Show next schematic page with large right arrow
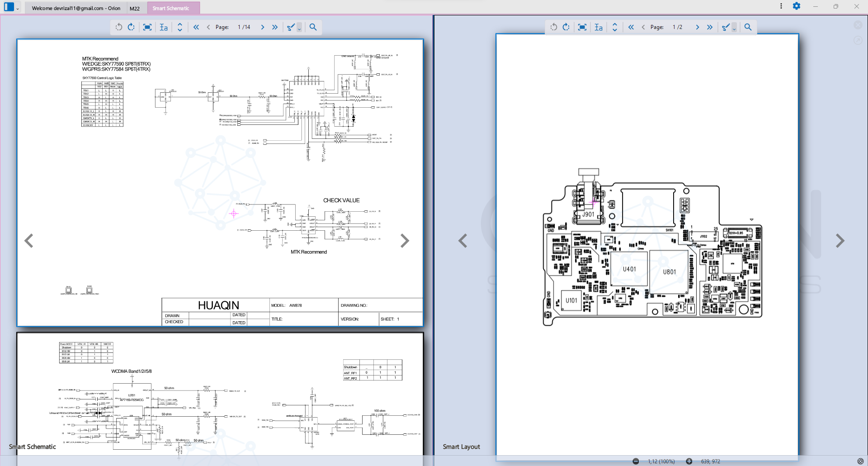868x466 pixels. point(405,241)
